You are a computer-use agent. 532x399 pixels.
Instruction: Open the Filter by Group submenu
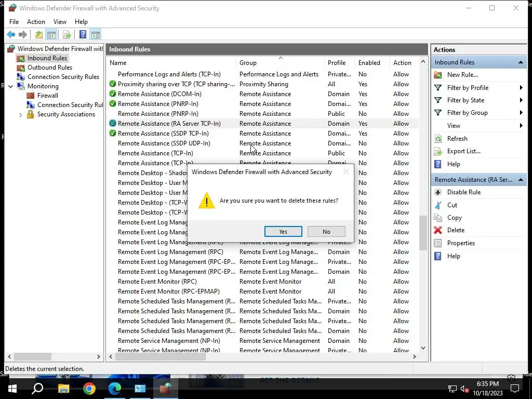pos(478,113)
